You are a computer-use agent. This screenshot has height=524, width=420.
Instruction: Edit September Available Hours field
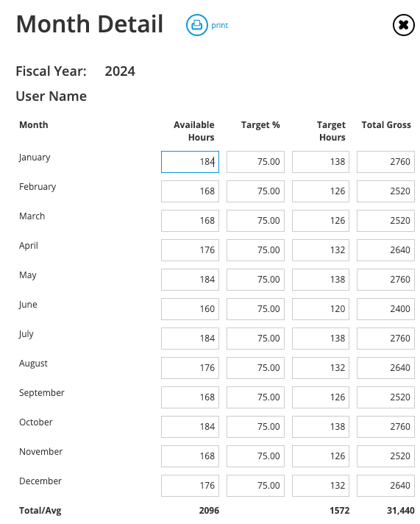[x=190, y=397]
